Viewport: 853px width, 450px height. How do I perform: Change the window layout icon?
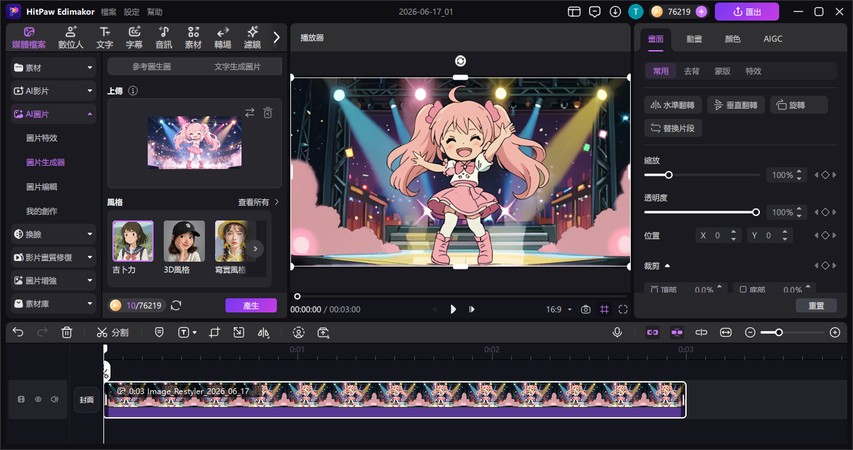(x=574, y=11)
